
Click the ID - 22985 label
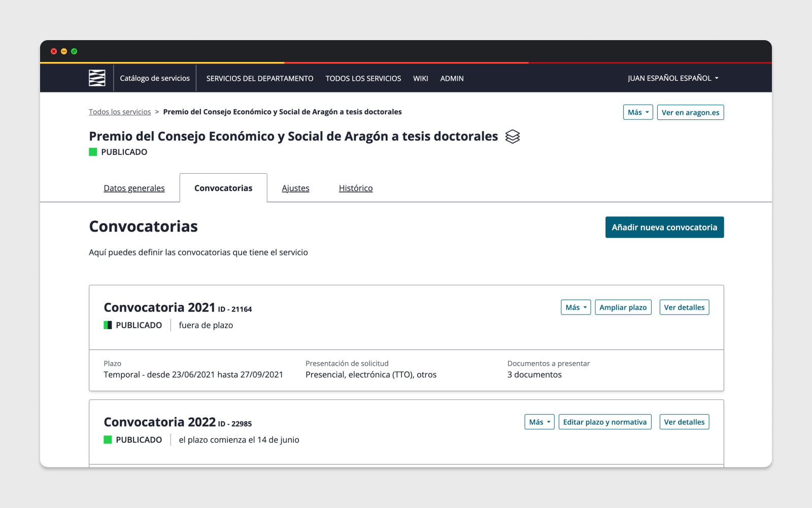[x=235, y=424]
